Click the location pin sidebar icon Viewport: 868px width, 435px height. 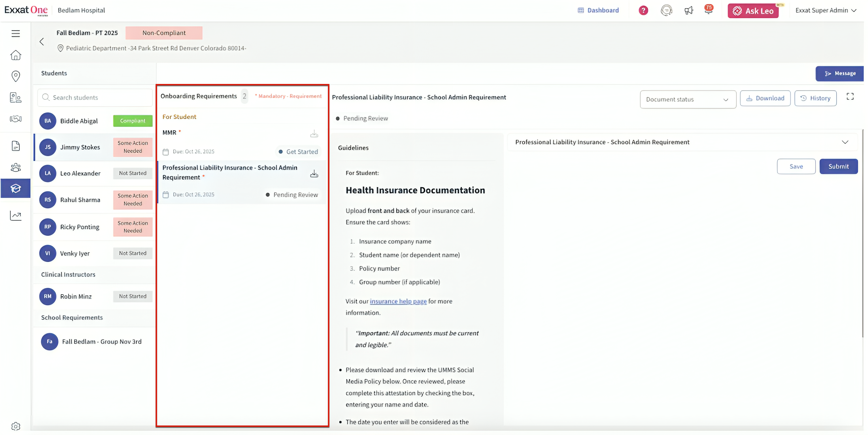16,76
